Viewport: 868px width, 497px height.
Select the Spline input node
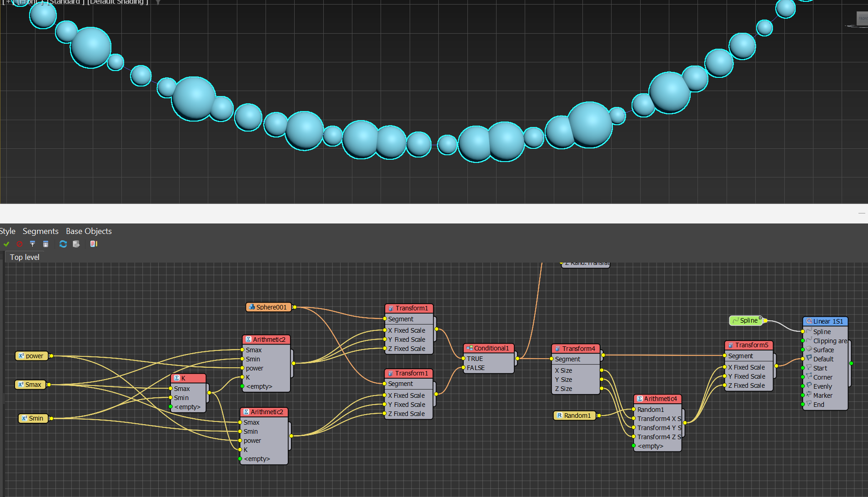pos(746,320)
